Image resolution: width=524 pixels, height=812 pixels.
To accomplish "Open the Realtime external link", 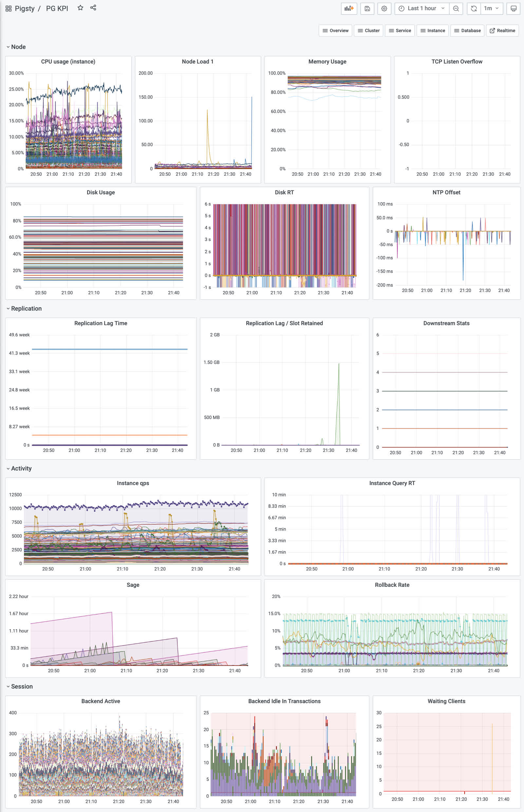I will pyautogui.click(x=502, y=31).
